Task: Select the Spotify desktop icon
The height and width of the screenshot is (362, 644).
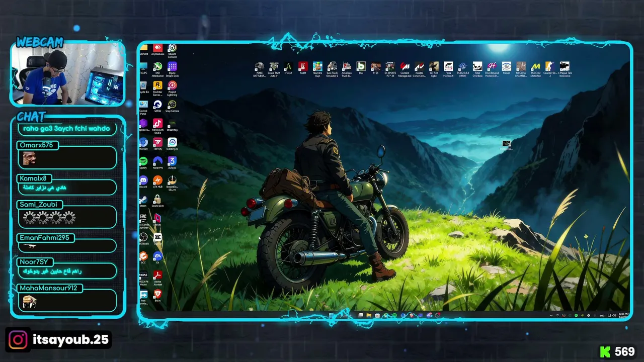Action: click(143, 163)
